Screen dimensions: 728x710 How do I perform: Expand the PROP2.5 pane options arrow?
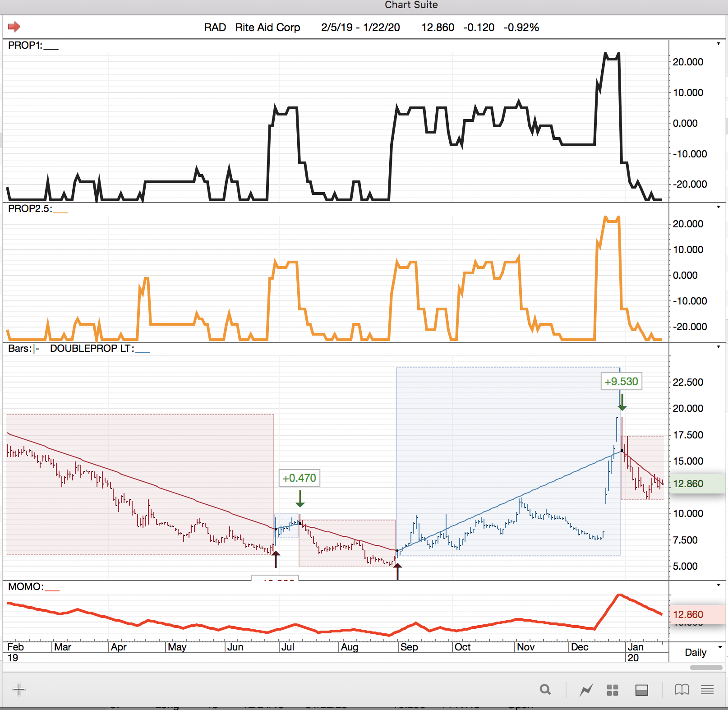719,207
